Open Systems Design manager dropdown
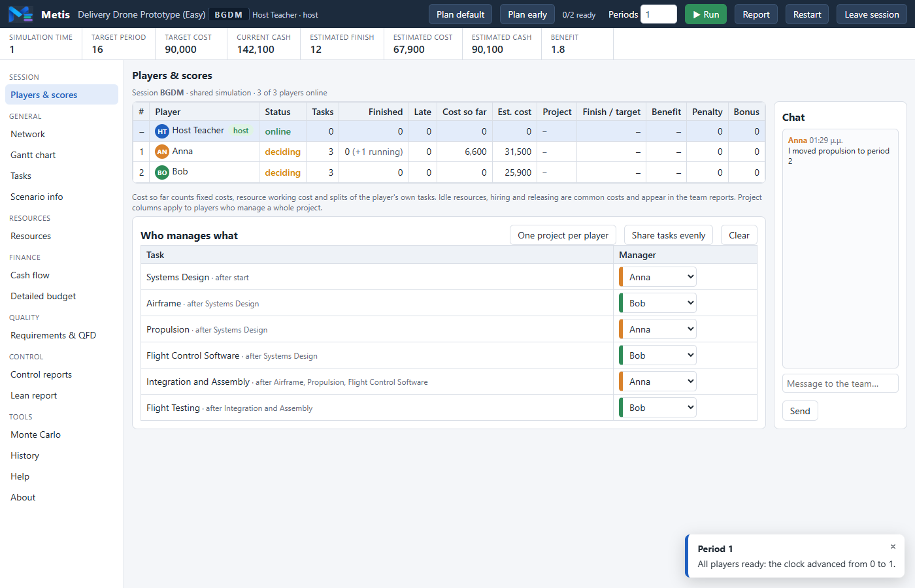The width and height of the screenshot is (915, 588). click(657, 277)
